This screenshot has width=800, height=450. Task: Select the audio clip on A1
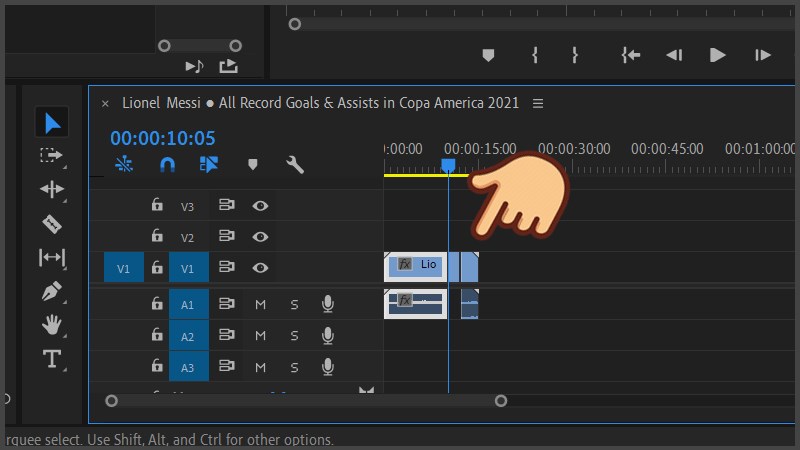click(415, 304)
